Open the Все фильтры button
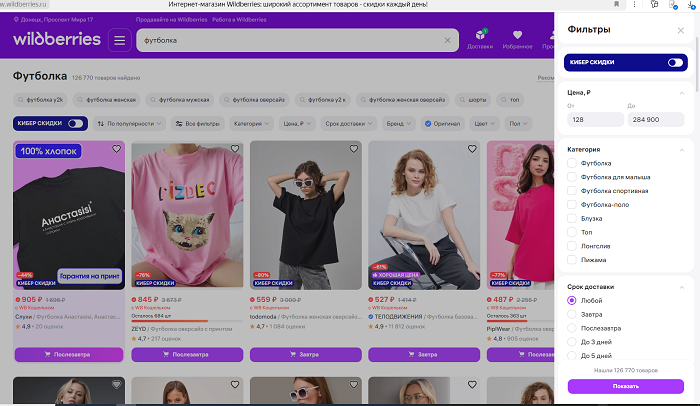The image size is (700, 406). click(x=198, y=124)
